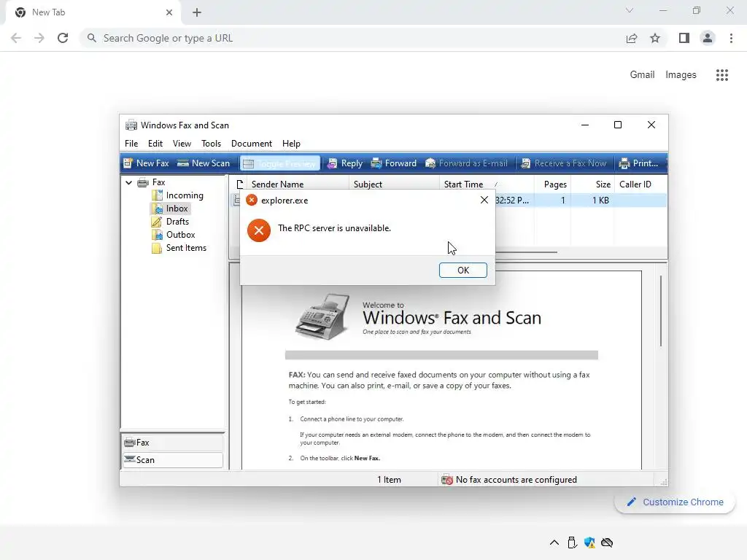This screenshot has width=747, height=560.
Task: Click the fax status bar account icon
Action: point(447,480)
